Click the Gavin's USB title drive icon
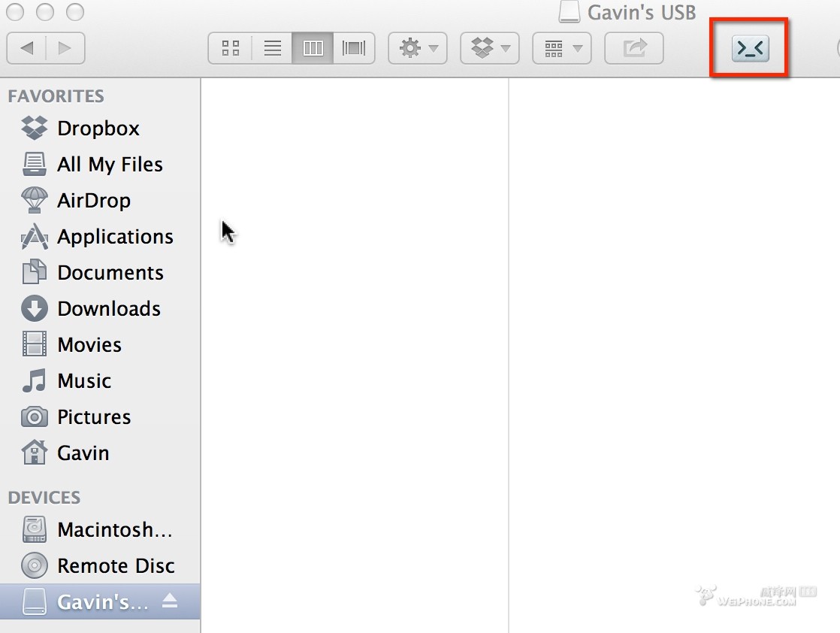 coord(569,11)
